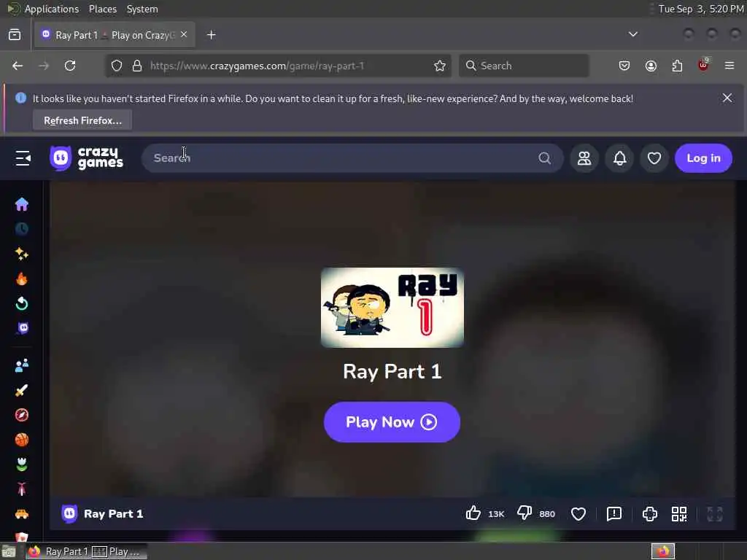Open the CrazyGames home sidebar icon
The height and width of the screenshot is (560, 747).
click(21, 204)
